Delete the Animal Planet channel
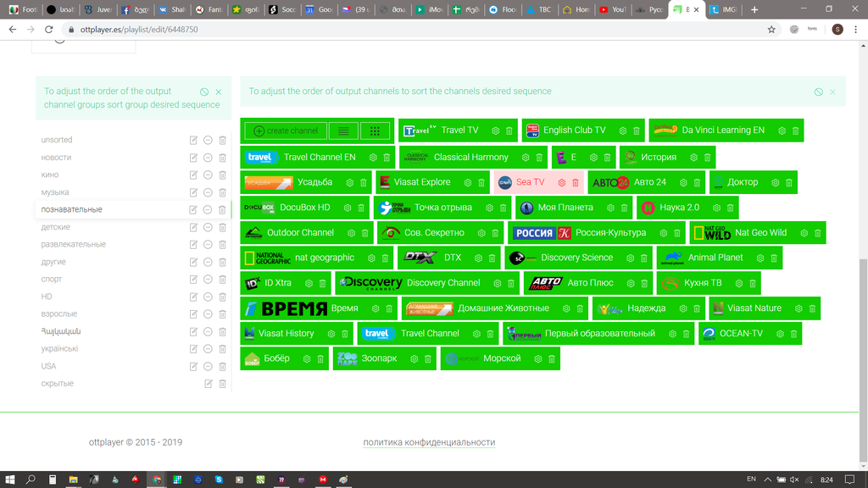The width and height of the screenshot is (868, 488). [774, 258]
